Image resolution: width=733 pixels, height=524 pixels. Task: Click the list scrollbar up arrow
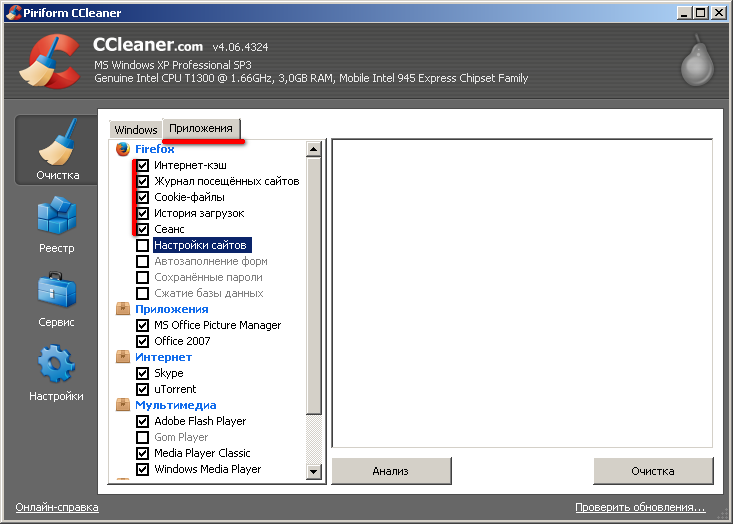pyautogui.click(x=313, y=150)
